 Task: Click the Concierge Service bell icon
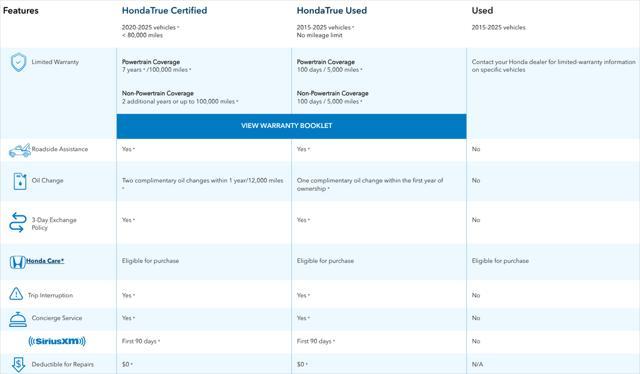[x=18, y=319]
